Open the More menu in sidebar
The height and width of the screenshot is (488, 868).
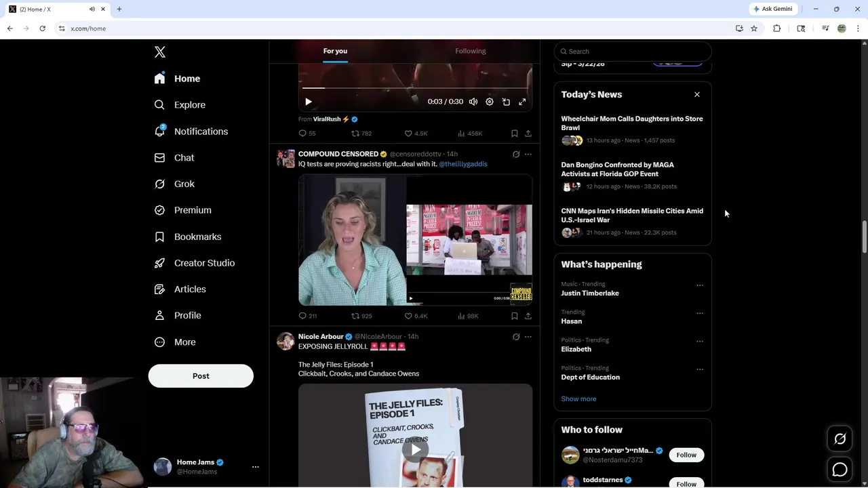pos(175,342)
